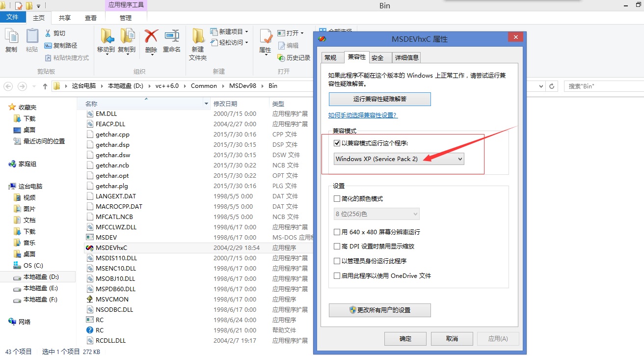Click OK (确定) in properties dialog
The width and height of the screenshot is (644, 356).
tap(405, 339)
